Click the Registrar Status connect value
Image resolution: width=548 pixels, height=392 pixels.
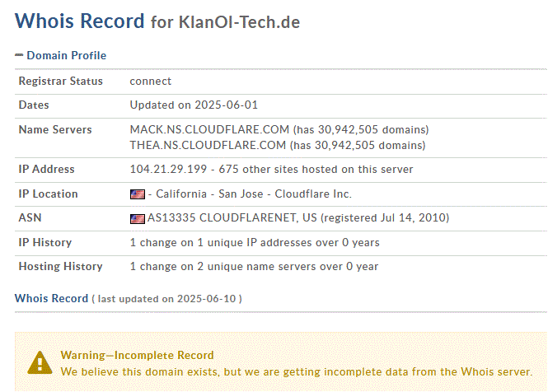tap(150, 81)
